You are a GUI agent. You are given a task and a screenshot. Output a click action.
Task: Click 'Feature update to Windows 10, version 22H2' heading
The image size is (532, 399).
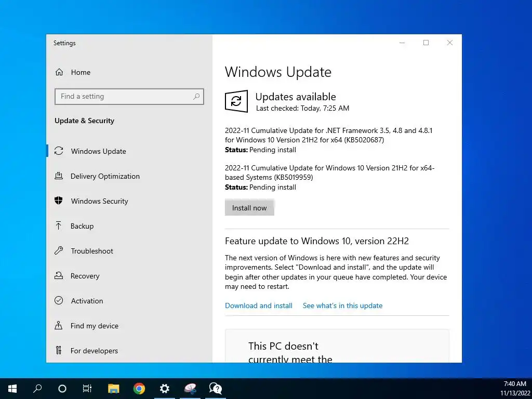317,241
